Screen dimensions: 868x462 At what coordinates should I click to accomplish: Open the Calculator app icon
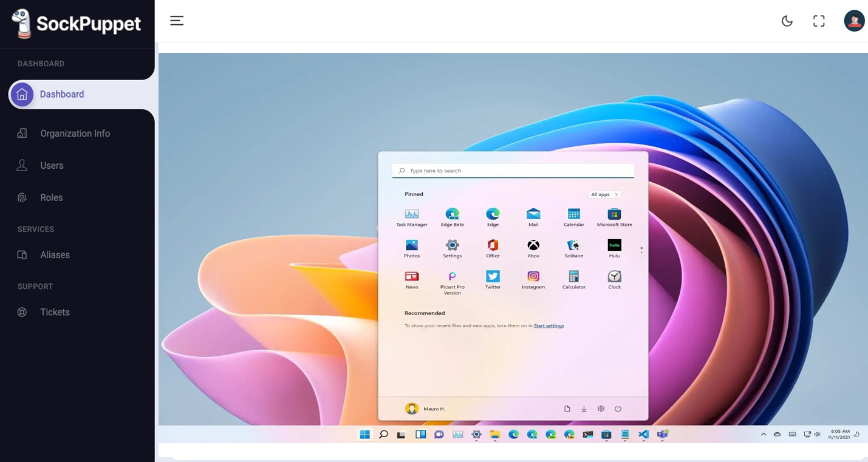(573, 277)
